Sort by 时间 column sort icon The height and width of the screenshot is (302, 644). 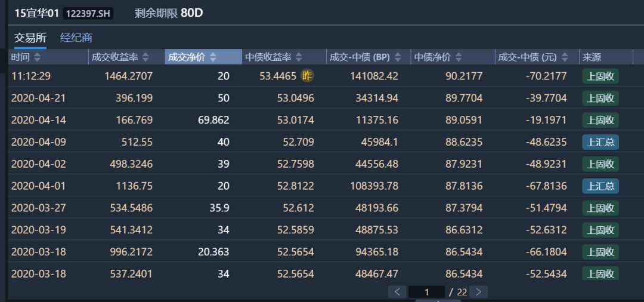(37, 57)
